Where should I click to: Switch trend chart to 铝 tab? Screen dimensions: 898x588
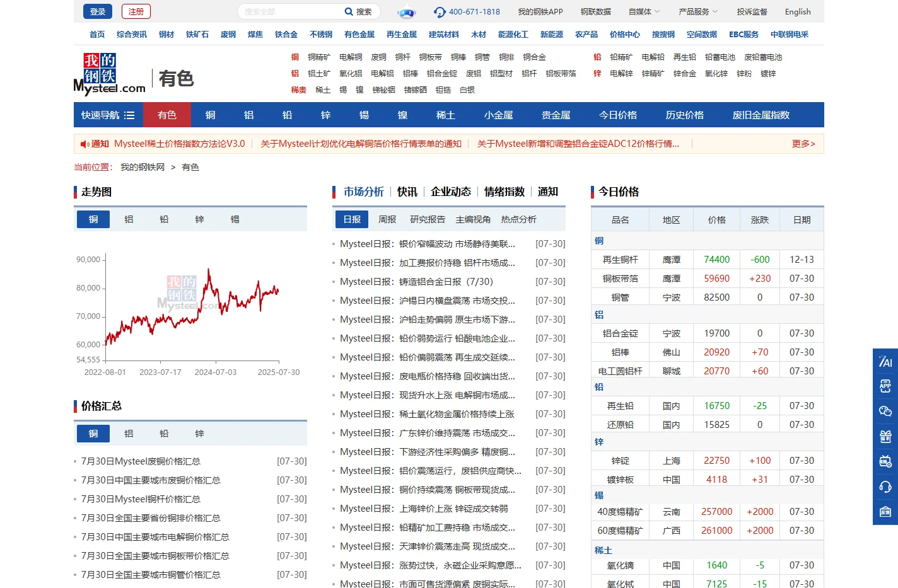[x=129, y=219]
